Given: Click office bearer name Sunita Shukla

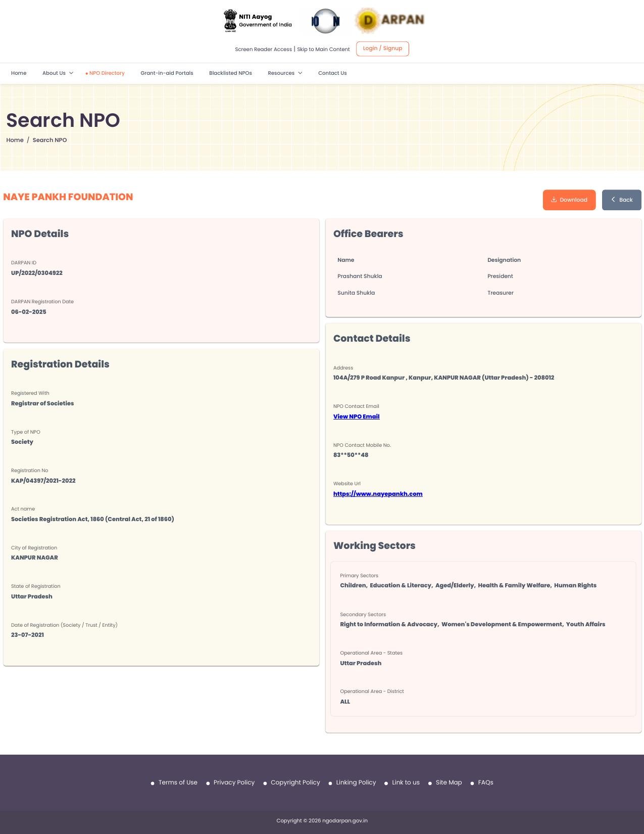Looking at the screenshot, I should (x=356, y=293).
